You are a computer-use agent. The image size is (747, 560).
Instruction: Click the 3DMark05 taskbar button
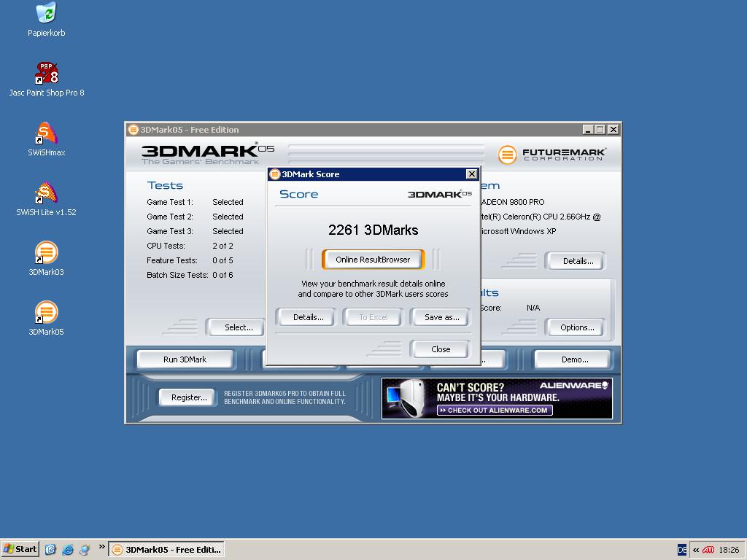pos(166,550)
